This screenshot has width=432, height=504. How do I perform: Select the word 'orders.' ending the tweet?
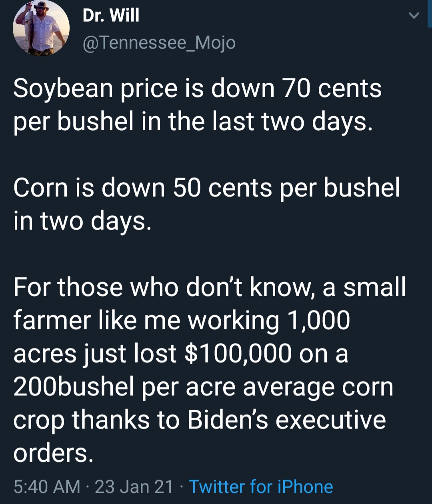53,453
